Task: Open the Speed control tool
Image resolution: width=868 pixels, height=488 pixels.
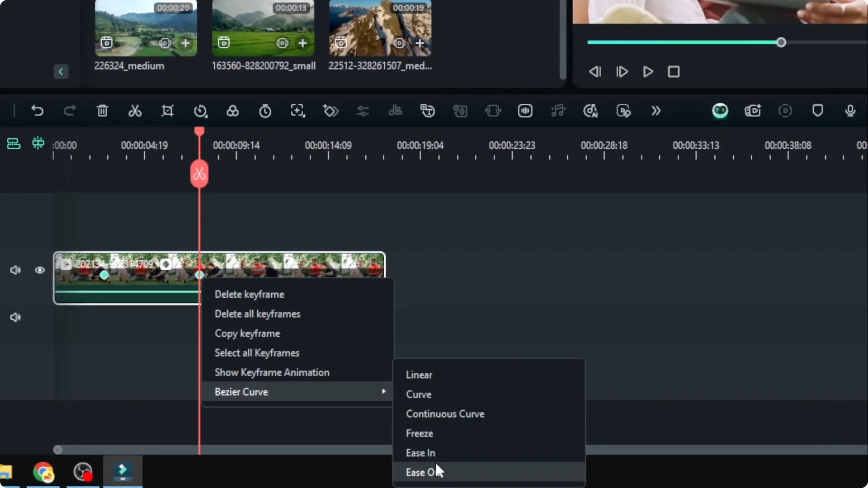Action: [x=201, y=111]
